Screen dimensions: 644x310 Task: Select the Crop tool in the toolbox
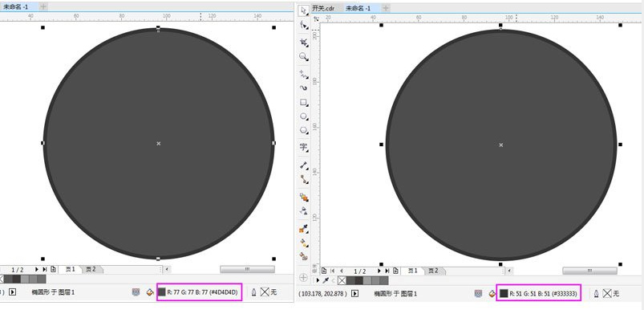click(303, 42)
